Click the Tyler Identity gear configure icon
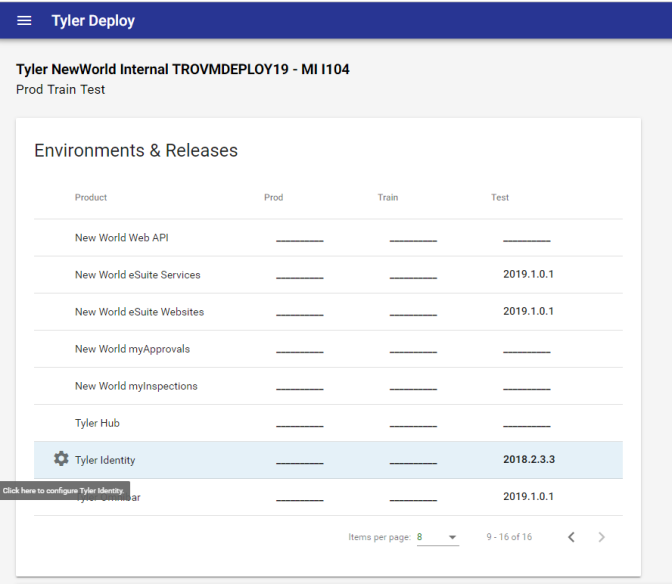The image size is (672, 584). pos(61,459)
